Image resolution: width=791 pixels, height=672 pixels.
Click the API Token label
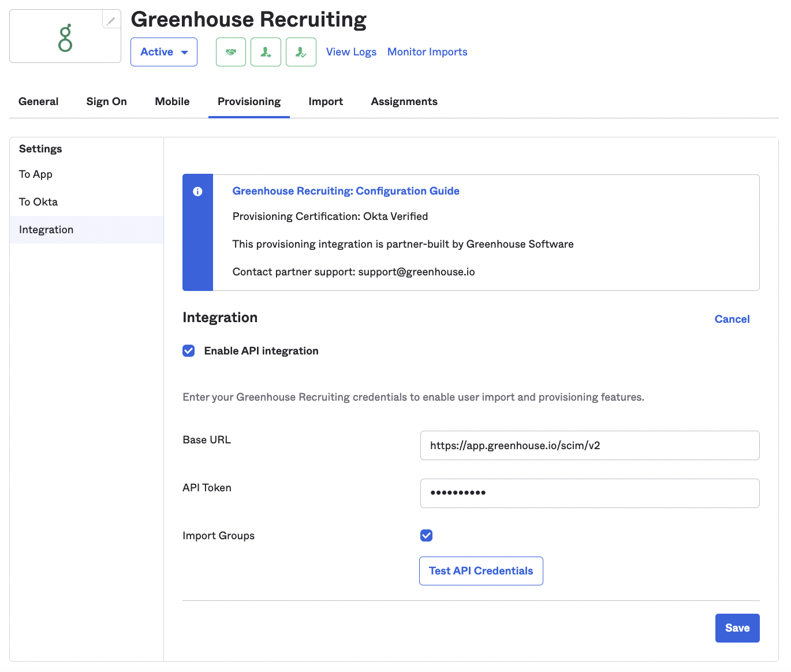click(x=207, y=488)
